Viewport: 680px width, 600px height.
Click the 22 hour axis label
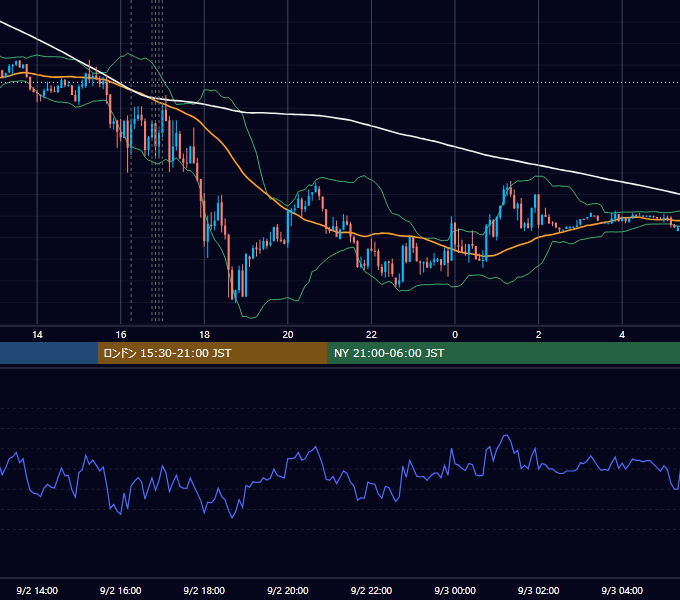[x=371, y=335]
